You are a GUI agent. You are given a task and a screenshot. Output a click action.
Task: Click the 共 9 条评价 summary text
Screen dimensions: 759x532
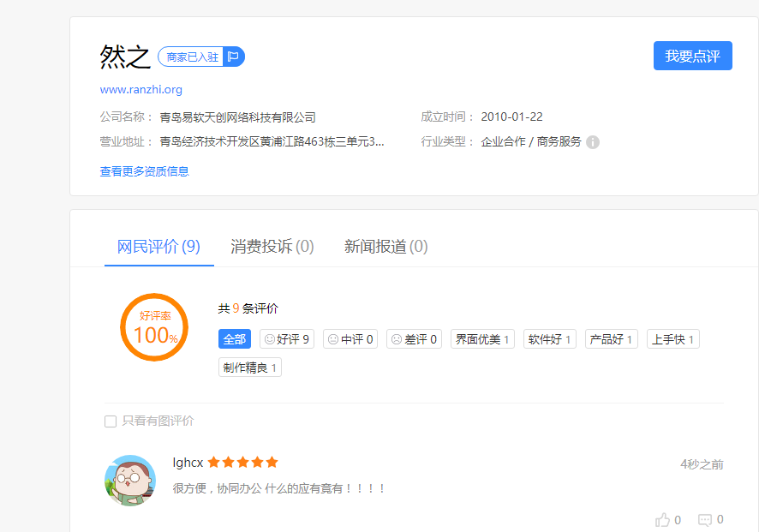(248, 308)
